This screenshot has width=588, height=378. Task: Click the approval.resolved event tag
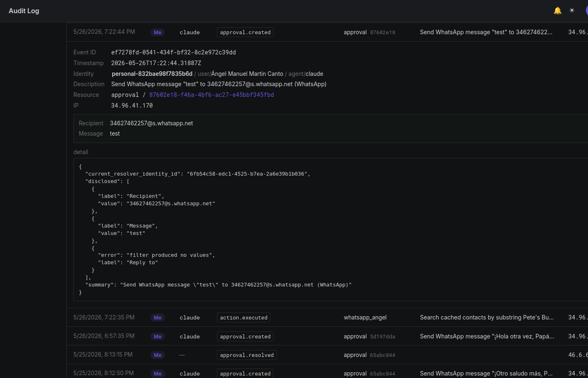coord(247,355)
